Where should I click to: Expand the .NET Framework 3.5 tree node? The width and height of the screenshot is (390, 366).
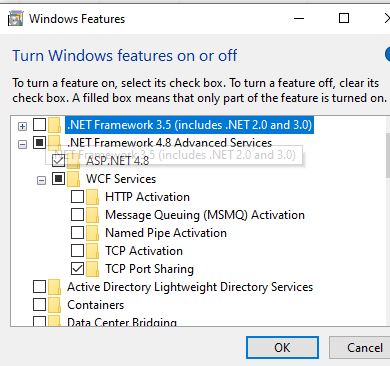pyautogui.click(x=22, y=126)
